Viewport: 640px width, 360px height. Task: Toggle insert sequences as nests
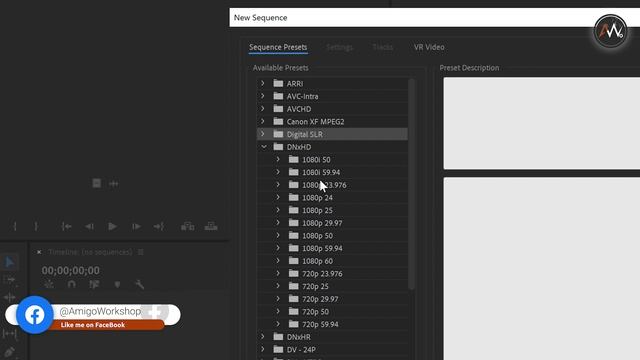(x=49, y=284)
